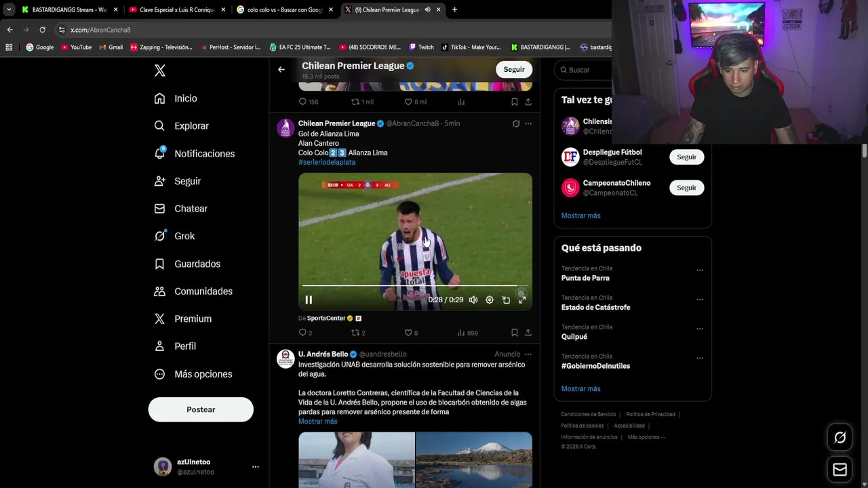Image resolution: width=868 pixels, height=488 pixels.
Task: Open video settings gear
Action: pos(490,300)
